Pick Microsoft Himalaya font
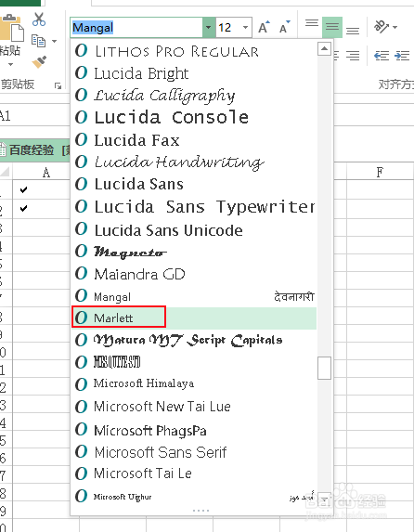Viewport: 414px width, 532px height. 194,384
